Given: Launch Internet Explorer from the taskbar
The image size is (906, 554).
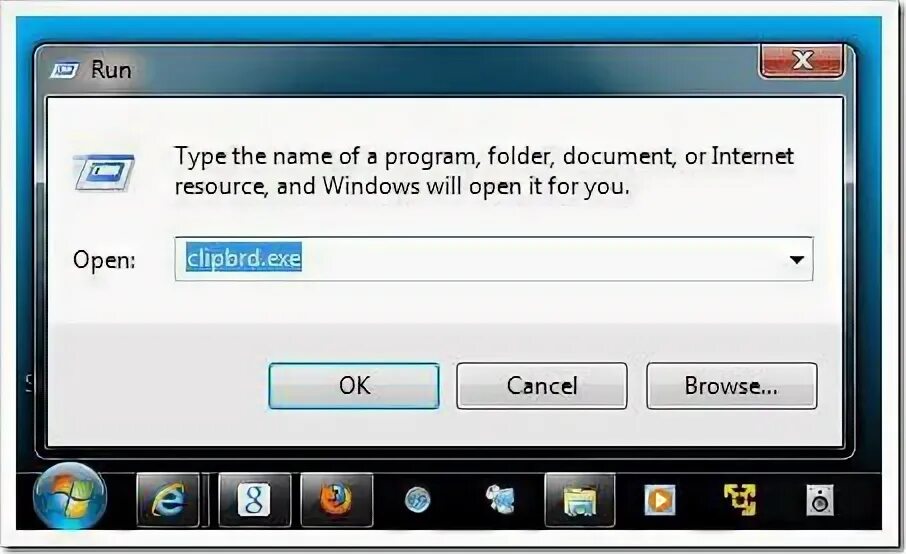Looking at the screenshot, I should pos(168,500).
